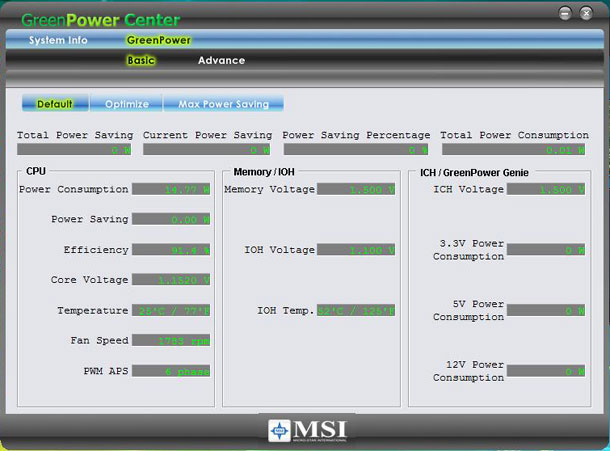Click the GreenPower Center title text

coord(100,20)
